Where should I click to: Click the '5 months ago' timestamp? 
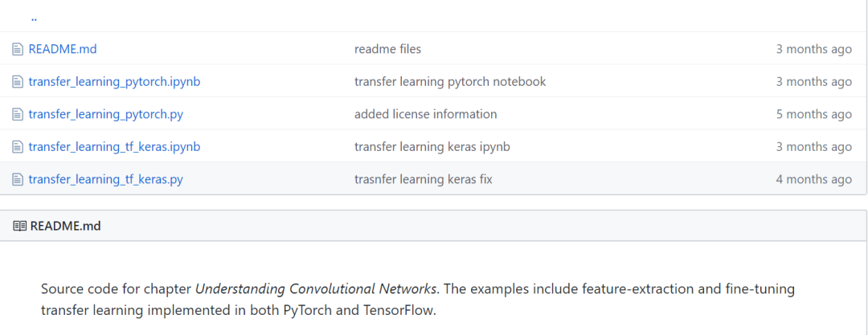click(x=813, y=114)
